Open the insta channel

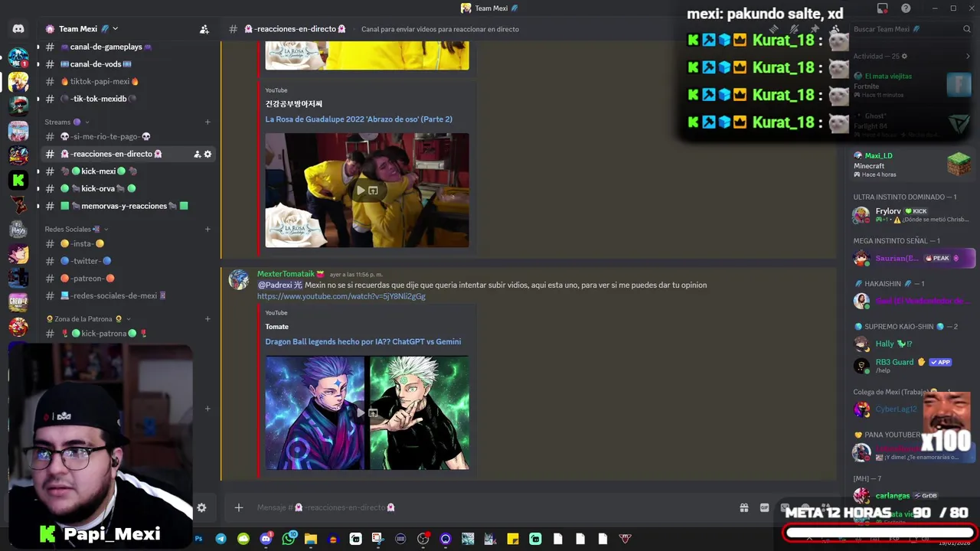[x=126, y=243]
